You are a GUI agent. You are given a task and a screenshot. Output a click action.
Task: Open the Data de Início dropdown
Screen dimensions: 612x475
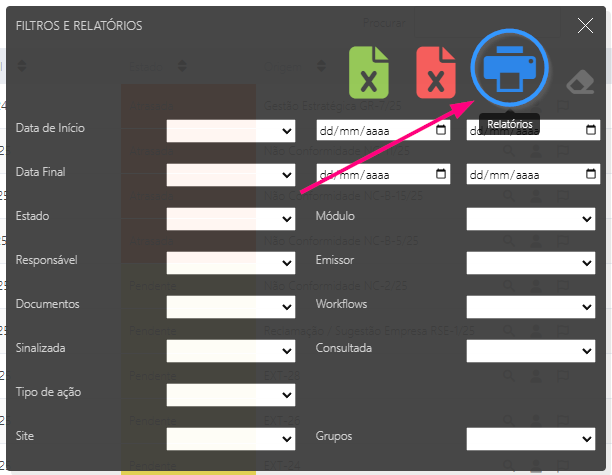coord(231,131)
